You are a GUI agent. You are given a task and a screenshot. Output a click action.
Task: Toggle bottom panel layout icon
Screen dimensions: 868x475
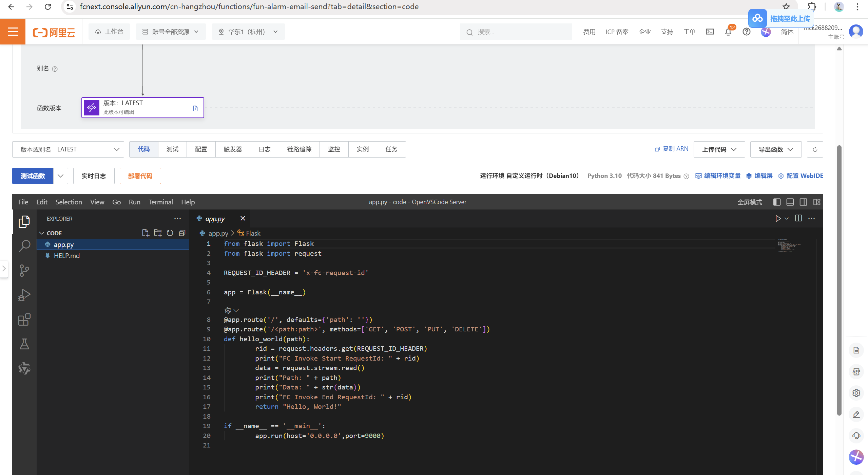[x=790, y=202]
